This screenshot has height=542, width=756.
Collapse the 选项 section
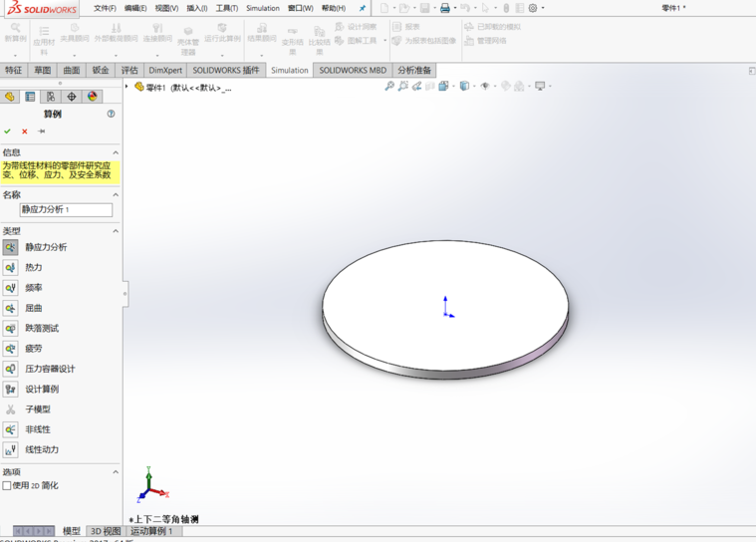[116, 471]
